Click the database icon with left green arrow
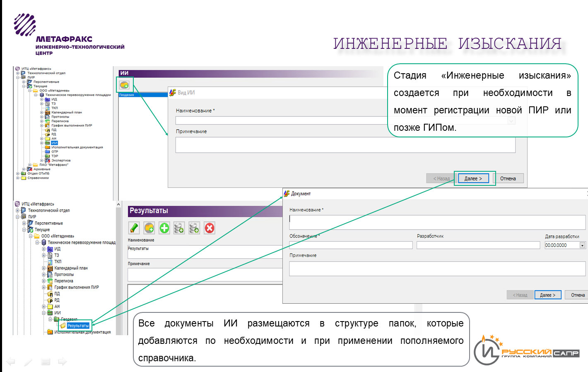 (179, 228)
